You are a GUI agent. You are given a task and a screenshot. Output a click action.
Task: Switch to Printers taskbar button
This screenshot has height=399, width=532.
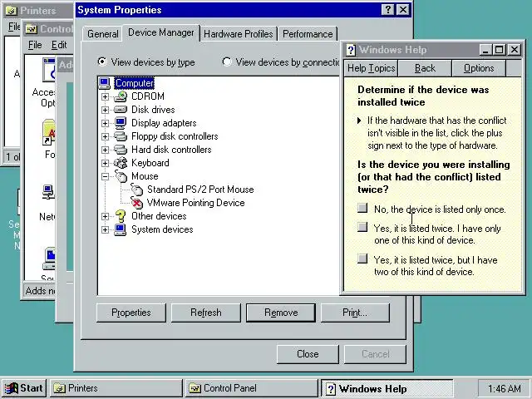[x=116, y=388]
